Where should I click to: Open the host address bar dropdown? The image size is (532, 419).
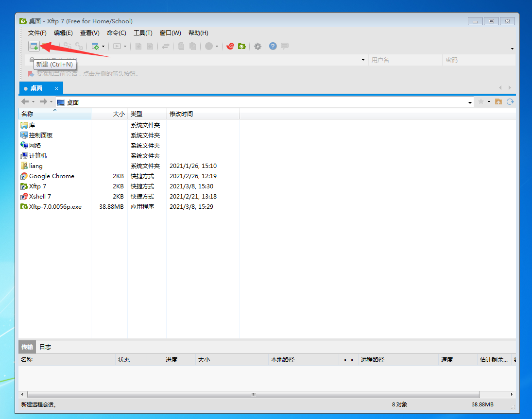[363, 60]
